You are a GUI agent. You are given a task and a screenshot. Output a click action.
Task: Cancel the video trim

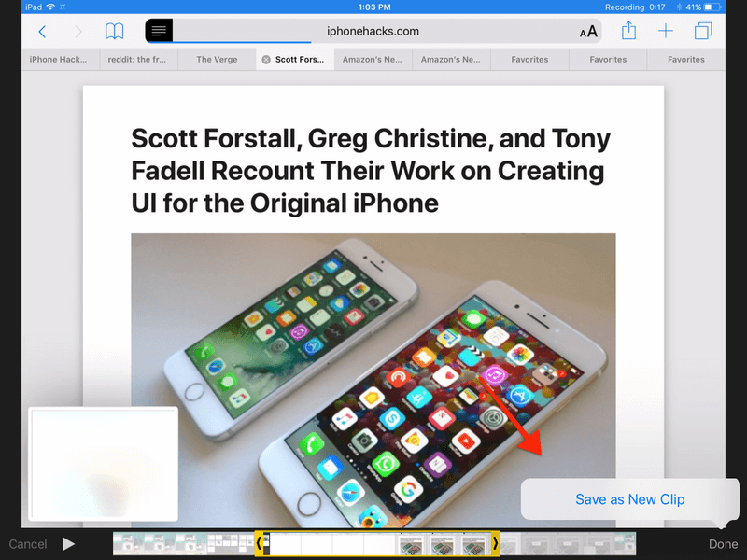28,544
